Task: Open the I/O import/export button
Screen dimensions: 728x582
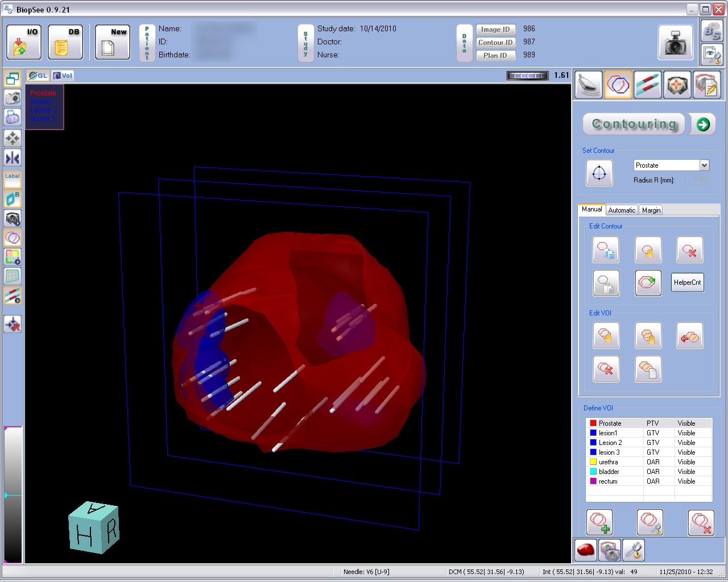Action: click(x=24, y=42)
